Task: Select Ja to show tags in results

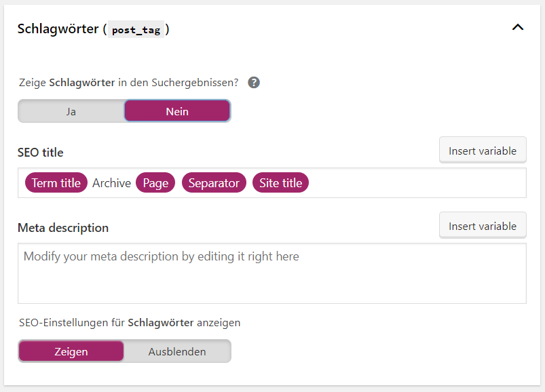Action: pos(71,111)
